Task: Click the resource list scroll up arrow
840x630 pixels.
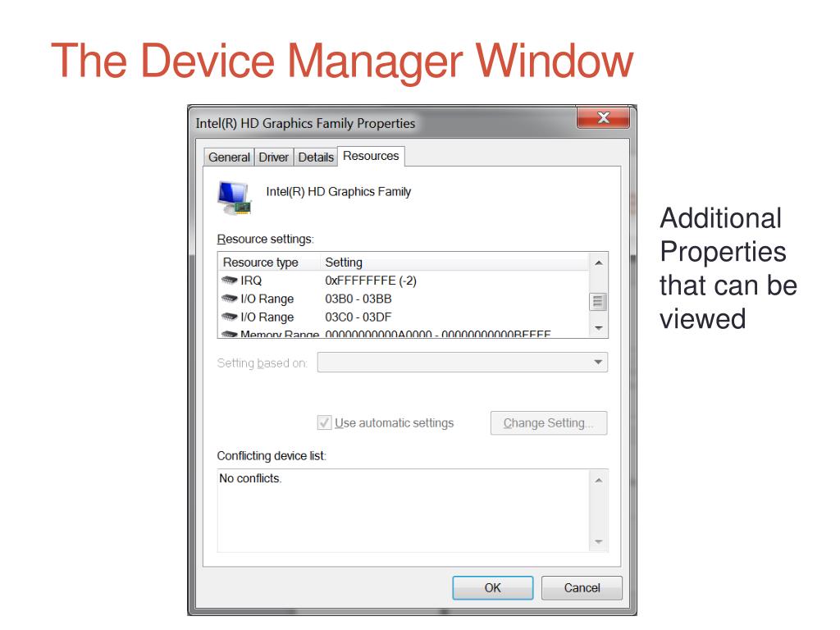Action: point(598,262)
